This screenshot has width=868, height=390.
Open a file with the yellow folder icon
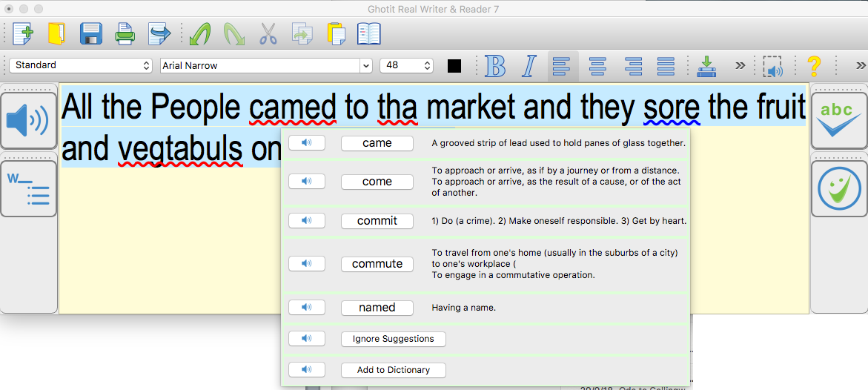coord(57,34)
